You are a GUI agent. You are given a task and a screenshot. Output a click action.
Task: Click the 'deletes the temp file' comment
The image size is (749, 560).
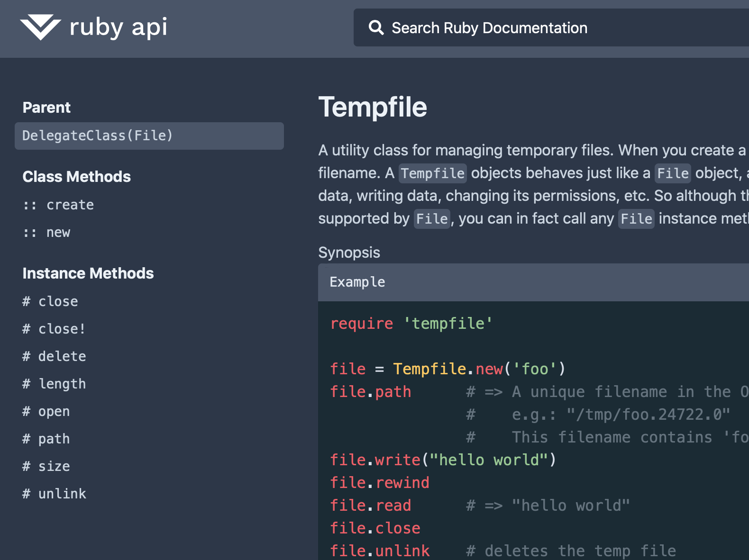click(x=571, y=551)
